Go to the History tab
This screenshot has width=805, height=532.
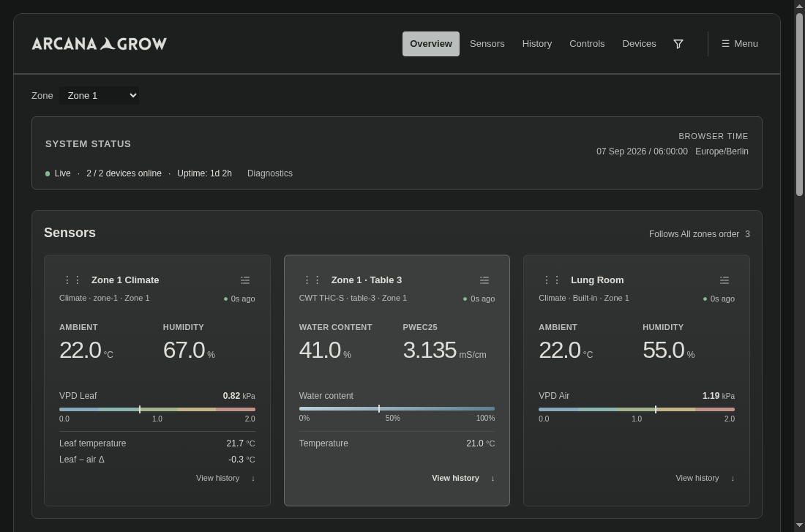click(x=537, y=44)
